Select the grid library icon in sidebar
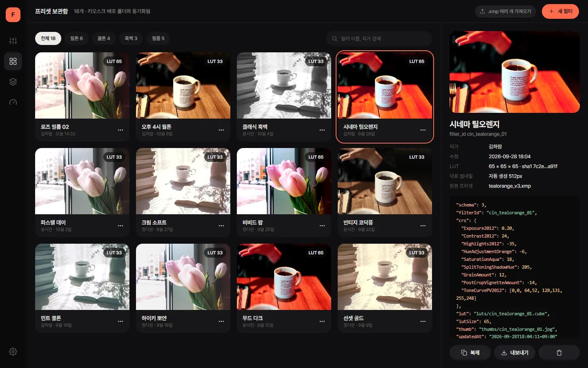588x368 pixels. coord(13,61)
